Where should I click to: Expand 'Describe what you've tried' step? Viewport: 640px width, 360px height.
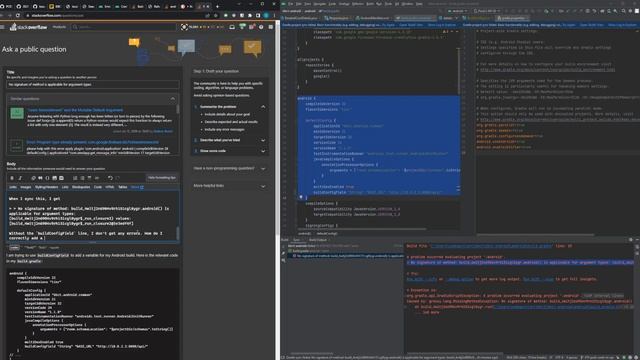[263, 140]
